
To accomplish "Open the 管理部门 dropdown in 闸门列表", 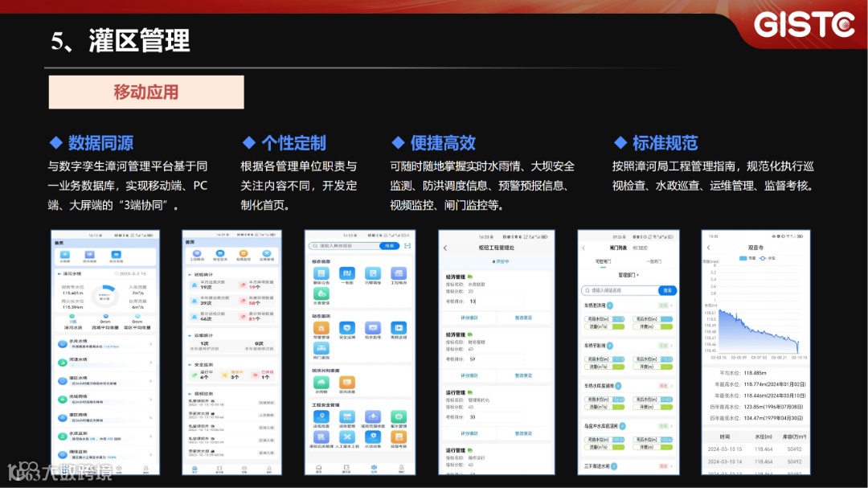I will tap(628, 275).
